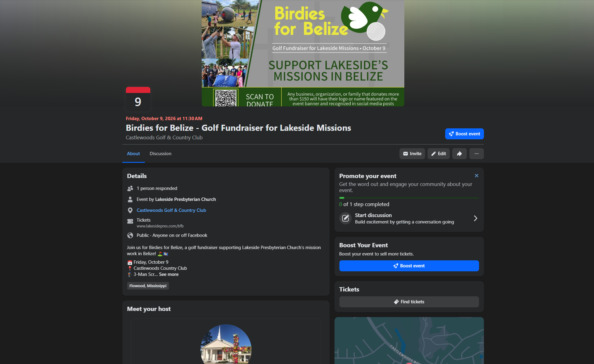Expand the Start discussion step chevron
594x364 pixels.
tap(475, 218)
